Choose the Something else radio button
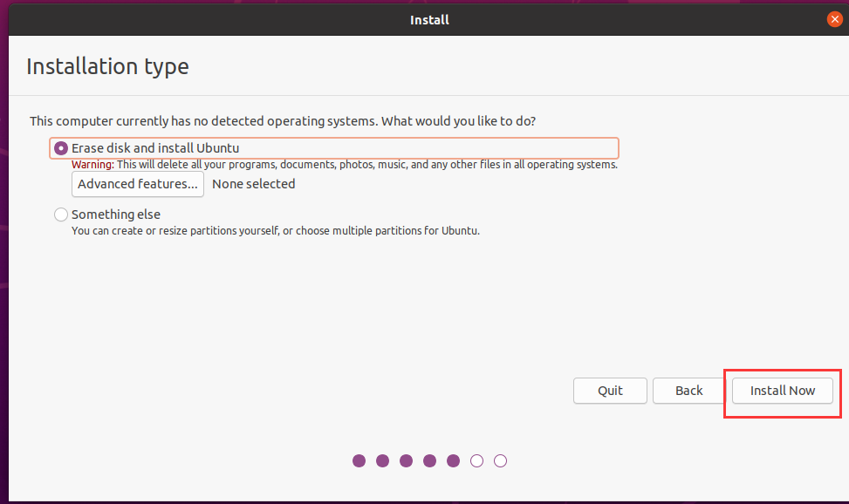Screen dimensions: 849x504 [x=61, y=215]
